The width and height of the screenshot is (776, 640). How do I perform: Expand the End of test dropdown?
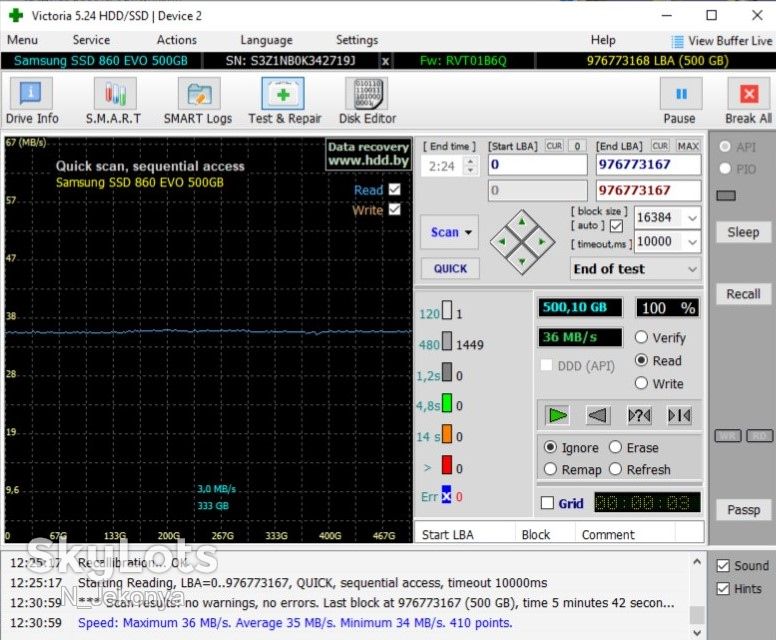[x=692, y=269]
